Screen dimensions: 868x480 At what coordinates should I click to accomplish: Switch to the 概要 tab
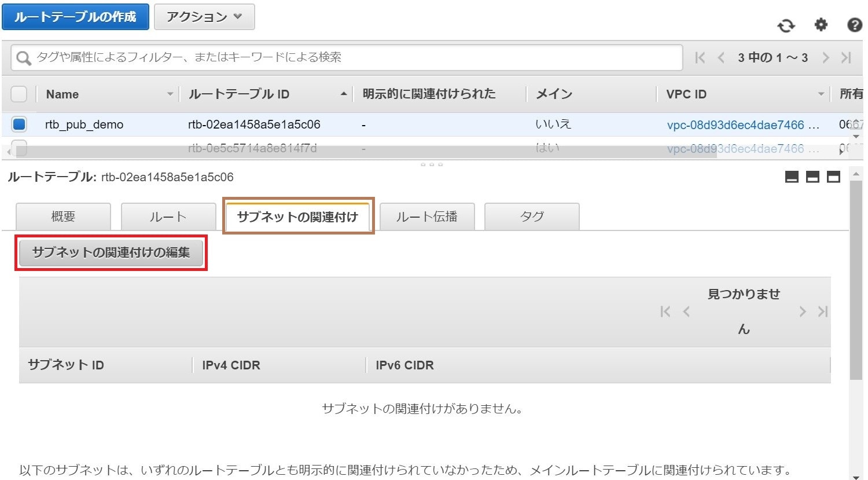[x=63, y=217]
